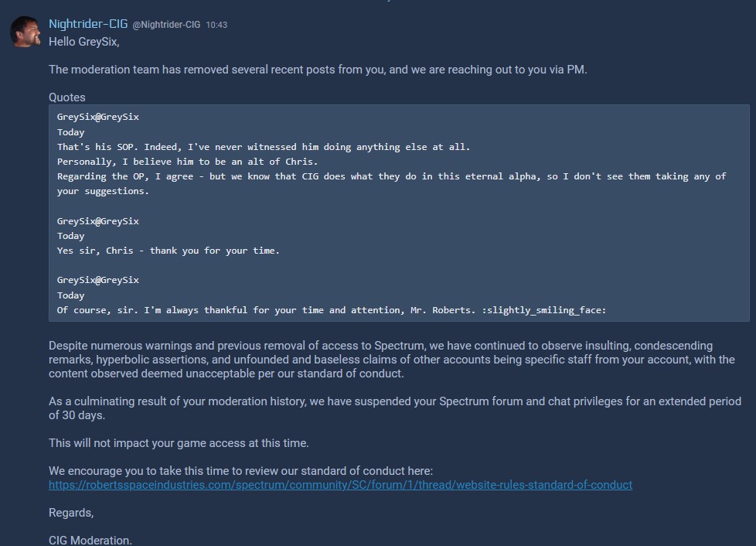Click the Quotes label above the quote box
This screenshot has width=756, height=546.
coord(67,97)
